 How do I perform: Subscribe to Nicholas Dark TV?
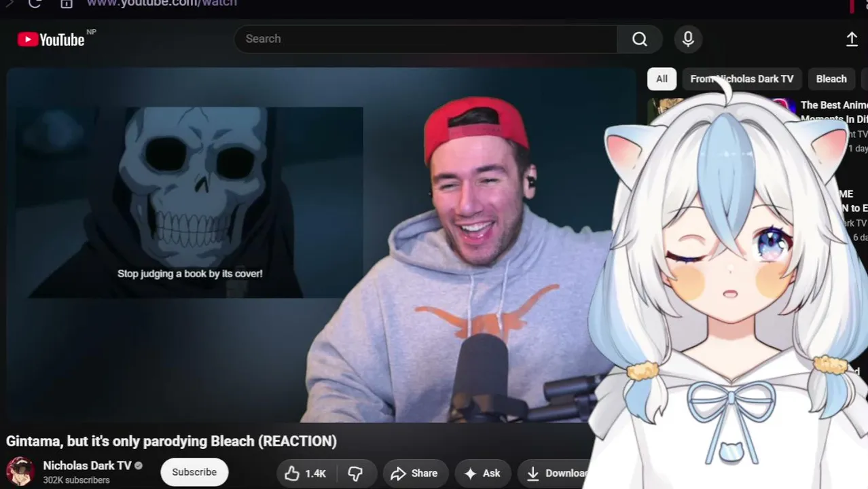coord(194,472)
